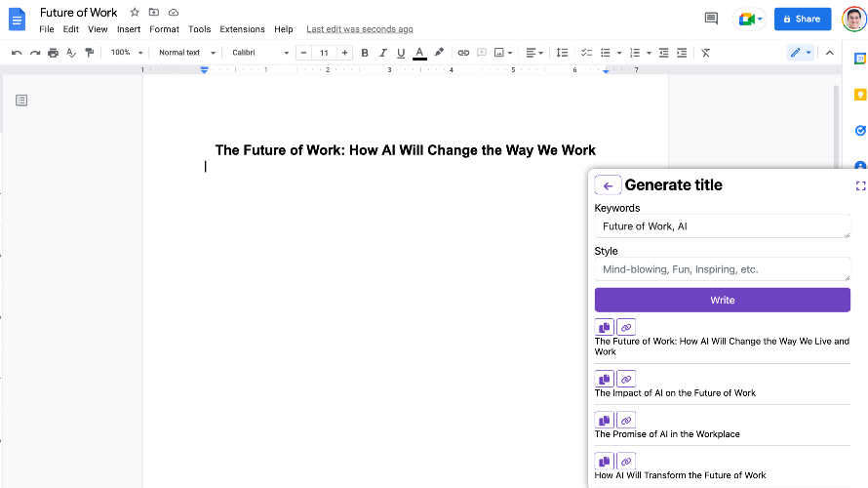
Task: Open the File menu
Action: point(47,29)
